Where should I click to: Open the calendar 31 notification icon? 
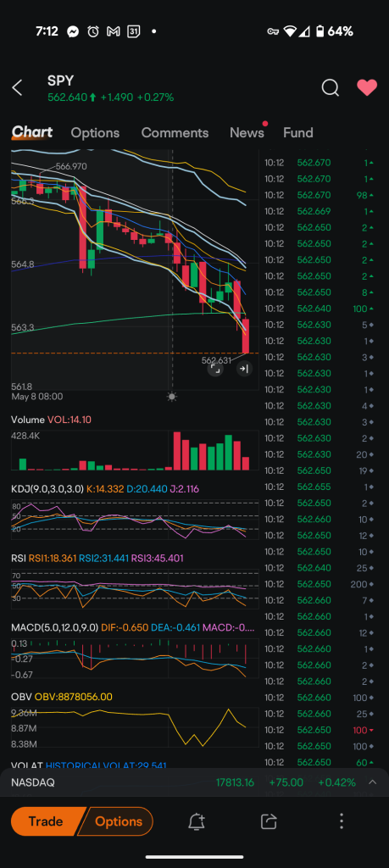click(x=133, y=31)
